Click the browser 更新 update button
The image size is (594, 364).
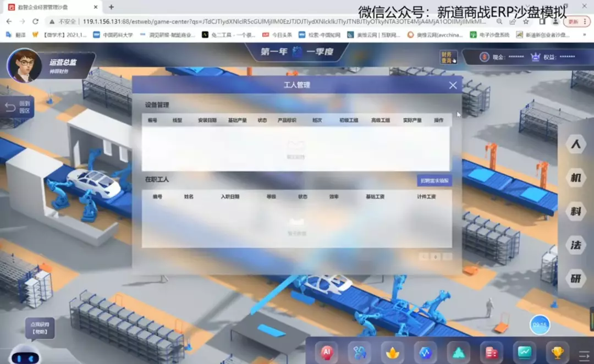click(576, 21)
